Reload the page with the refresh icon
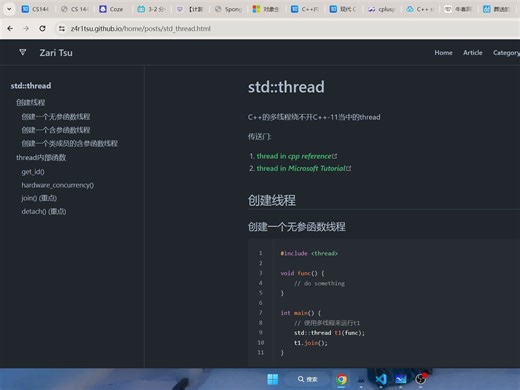Screen dimensions: 520x390 click(x=42, y=29)
